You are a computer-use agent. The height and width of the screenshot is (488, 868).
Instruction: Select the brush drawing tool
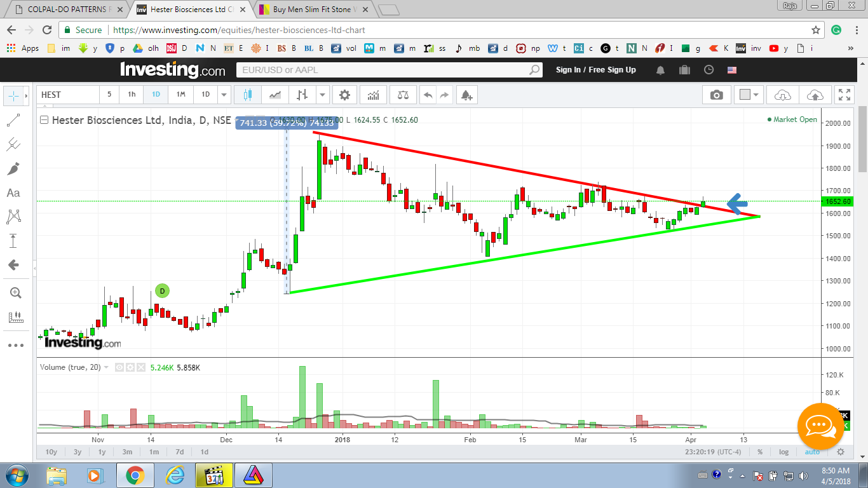click(13, 168)
